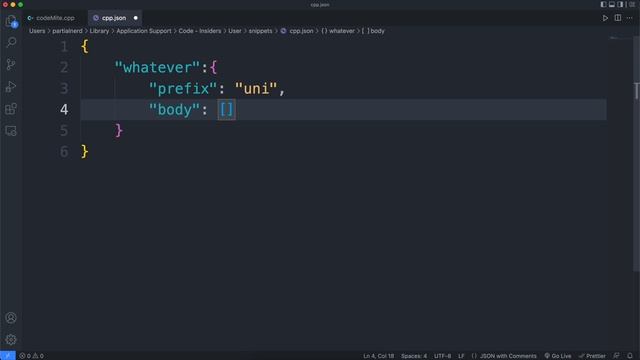Screen dimensions: 640x360
Task: Click line number 6 in the gutter
Action: [x=64, y=152]
